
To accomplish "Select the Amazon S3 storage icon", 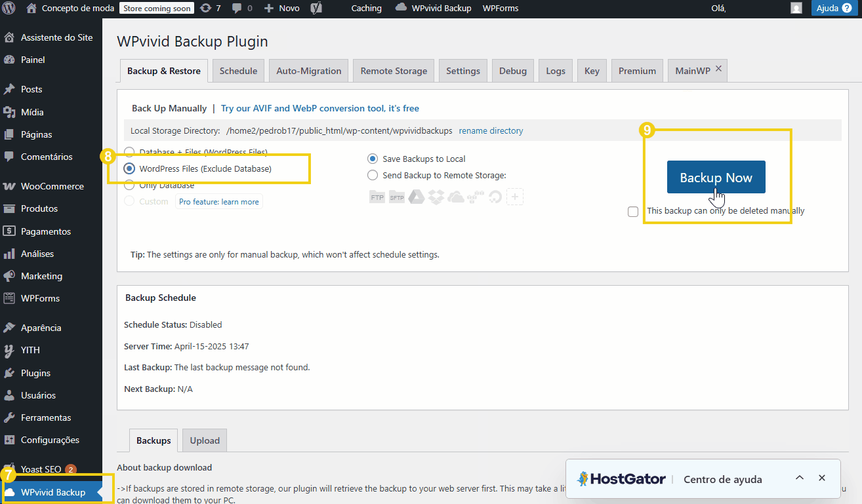I will pyautogui.click(x=475, y=197).
